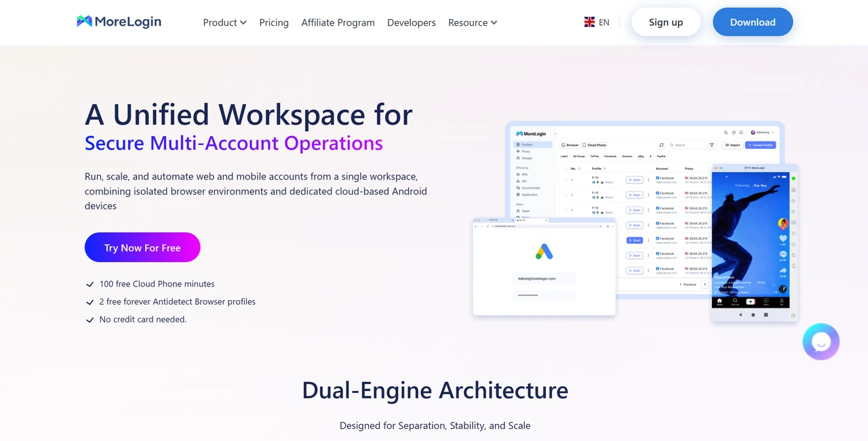The width and height of the screenshot is (868, 441).
Task: Click the All Group filter label
Action: pos(578,156)
